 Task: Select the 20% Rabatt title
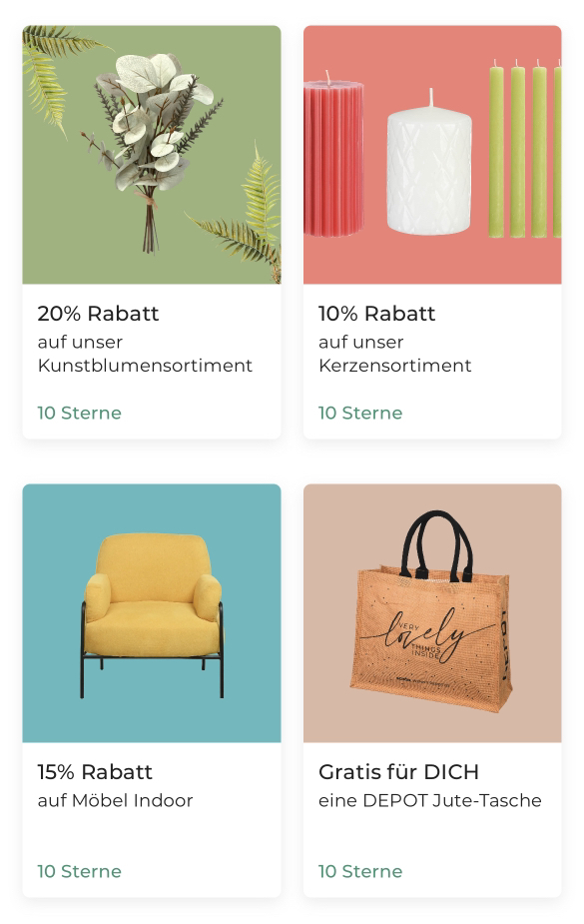pos(98,314)
